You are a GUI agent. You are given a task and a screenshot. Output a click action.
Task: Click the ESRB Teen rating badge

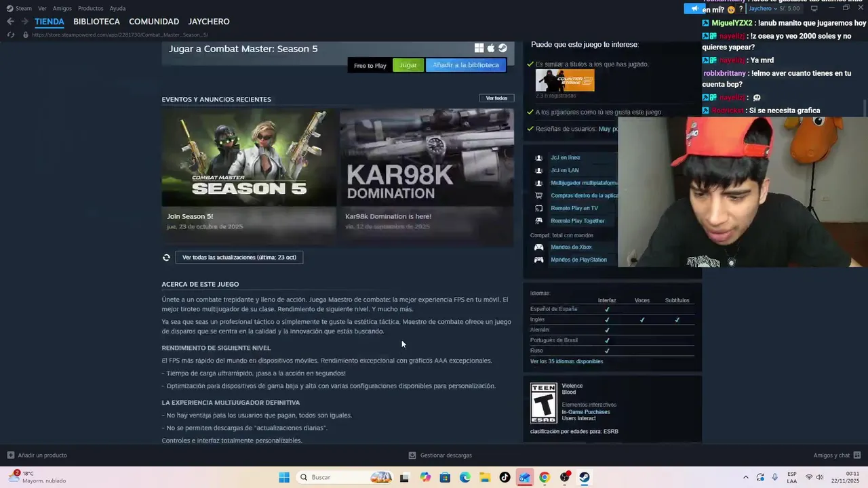(x=543, y=403)
